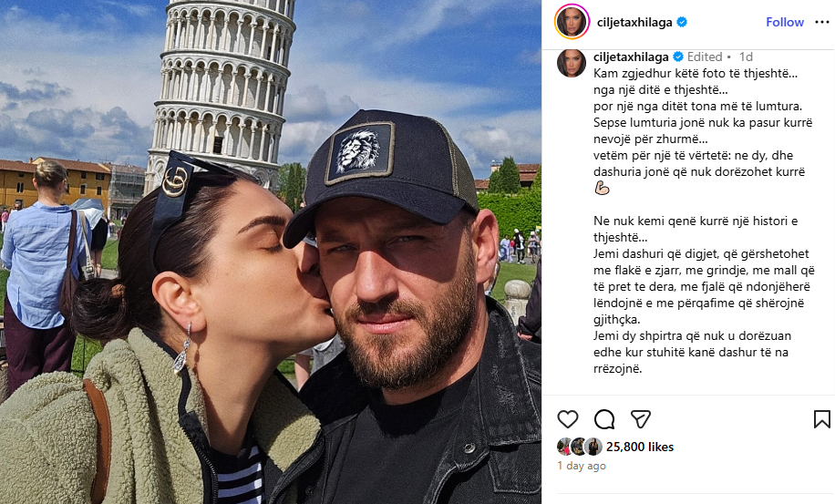Click the verified badge in the caption line

click(678, 57)
